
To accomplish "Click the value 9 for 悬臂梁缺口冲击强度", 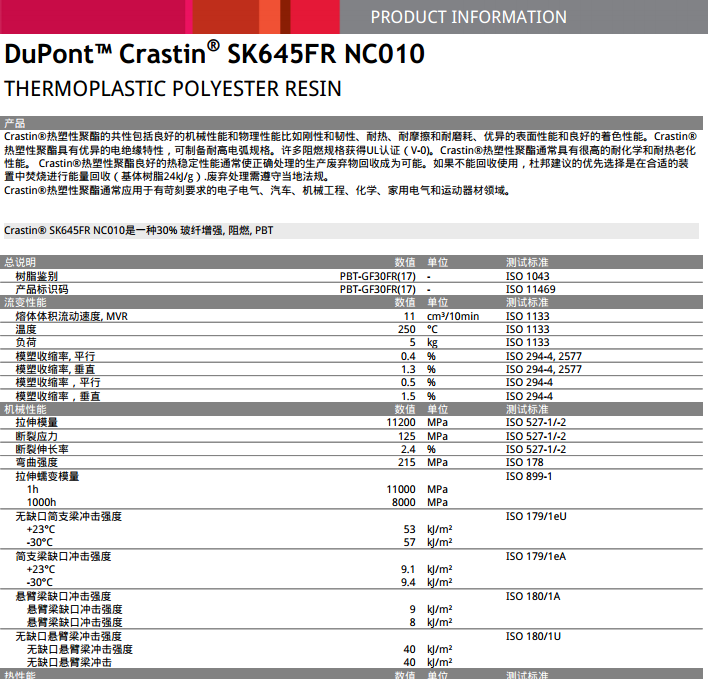I will point(412,609).
